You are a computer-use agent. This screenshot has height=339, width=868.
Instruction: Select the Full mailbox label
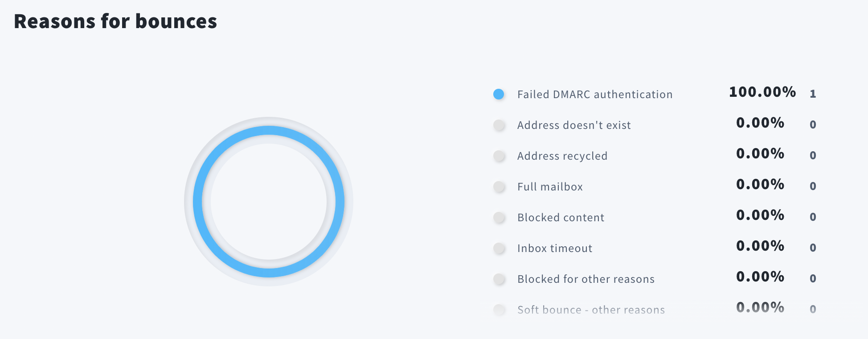point(550,187)
